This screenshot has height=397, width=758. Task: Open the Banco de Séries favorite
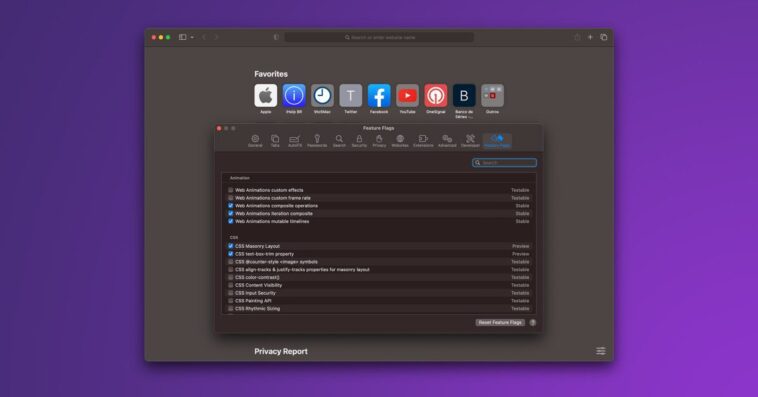point(464,95)
